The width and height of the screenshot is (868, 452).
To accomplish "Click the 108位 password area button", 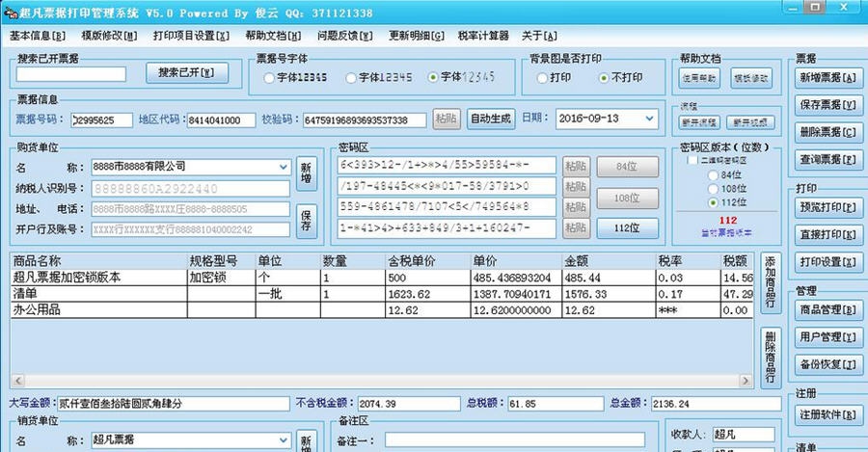I will 627,199.
